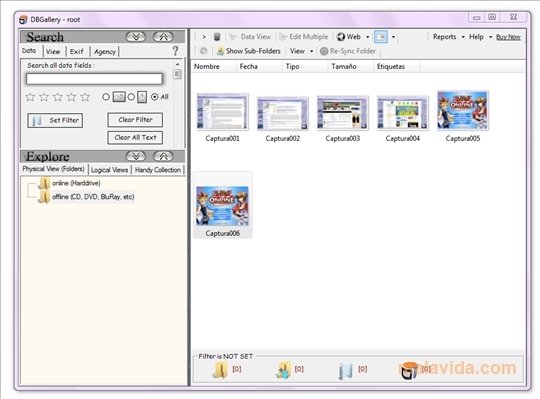This screenshot has height=399, width=540.
Task: Click the question mark help icon
Action: 175,51
